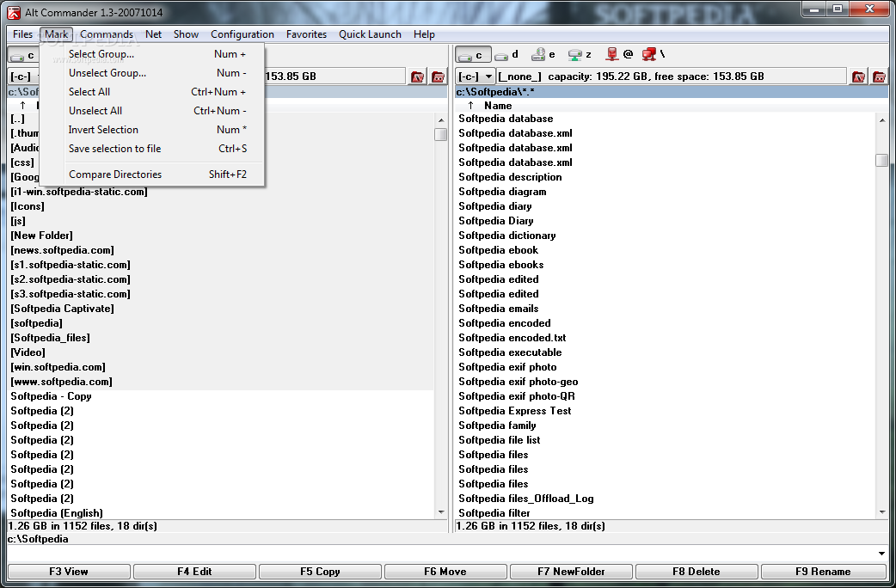896x588 pixels.
Task: Click the F9 Rename button
Action: click(x=824, y=572)
